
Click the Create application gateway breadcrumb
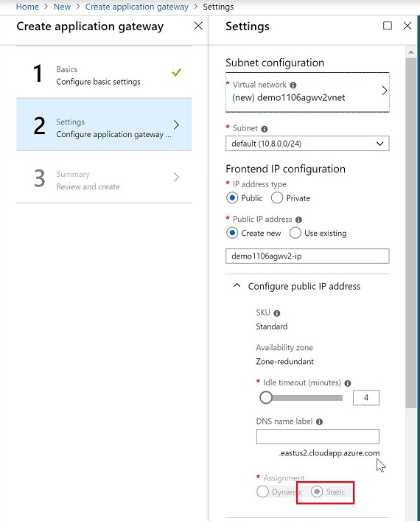click(137, 7)
